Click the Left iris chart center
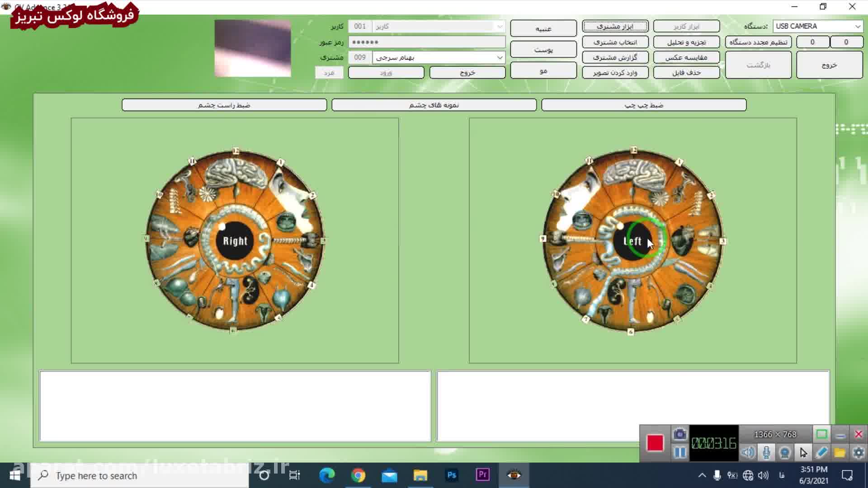 point(632,241)
